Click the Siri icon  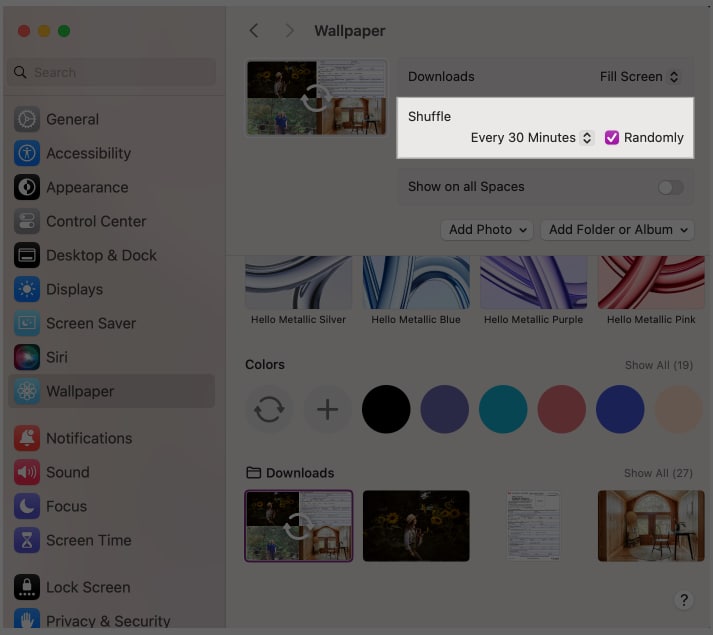pos(27,357)
